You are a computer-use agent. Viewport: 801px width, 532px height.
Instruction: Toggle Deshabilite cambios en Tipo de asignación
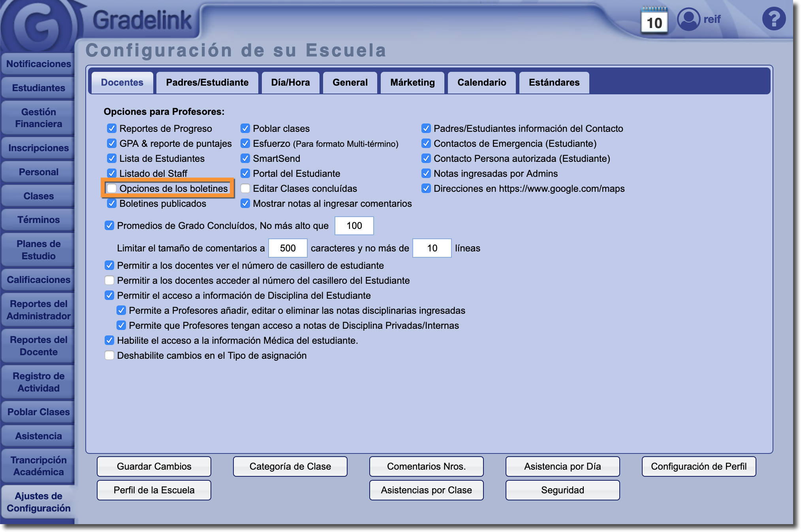[x=109, y=356]
